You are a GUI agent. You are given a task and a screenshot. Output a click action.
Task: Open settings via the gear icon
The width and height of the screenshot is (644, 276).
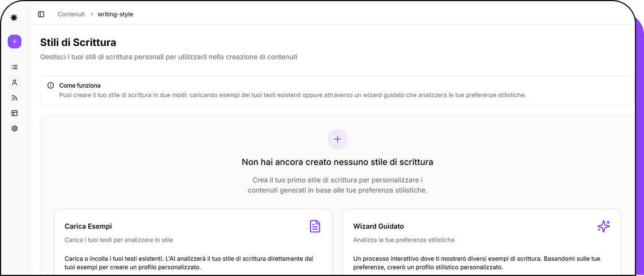(x=15, y=128)
